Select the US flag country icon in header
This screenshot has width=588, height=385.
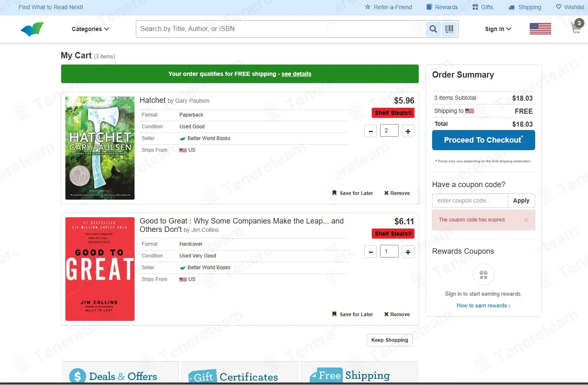pyautogui.click(x=540, y=29)
